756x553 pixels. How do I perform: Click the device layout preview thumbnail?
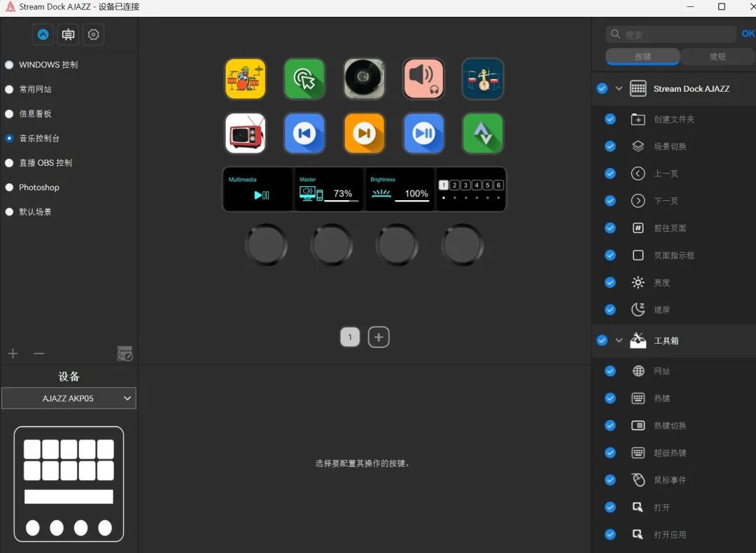(69, 484)
